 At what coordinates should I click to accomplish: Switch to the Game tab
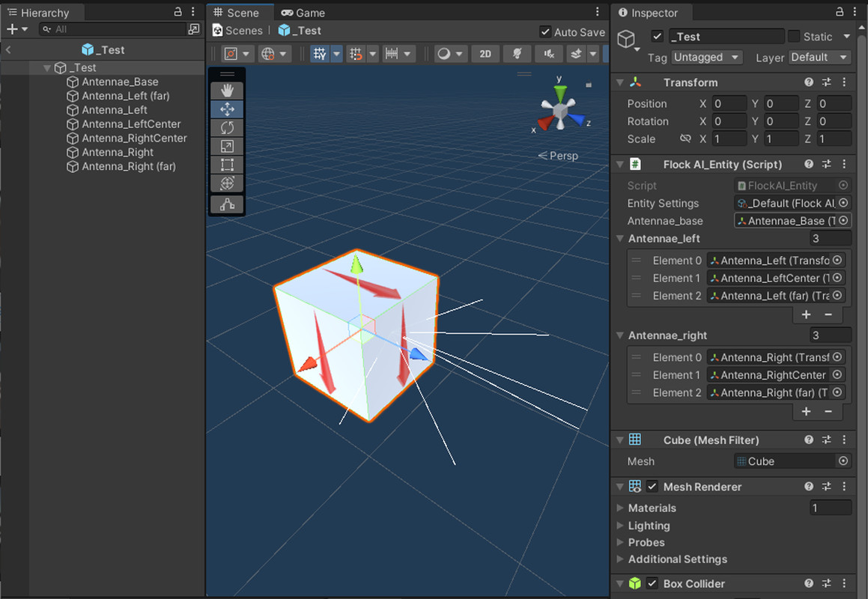pos(303,12)
